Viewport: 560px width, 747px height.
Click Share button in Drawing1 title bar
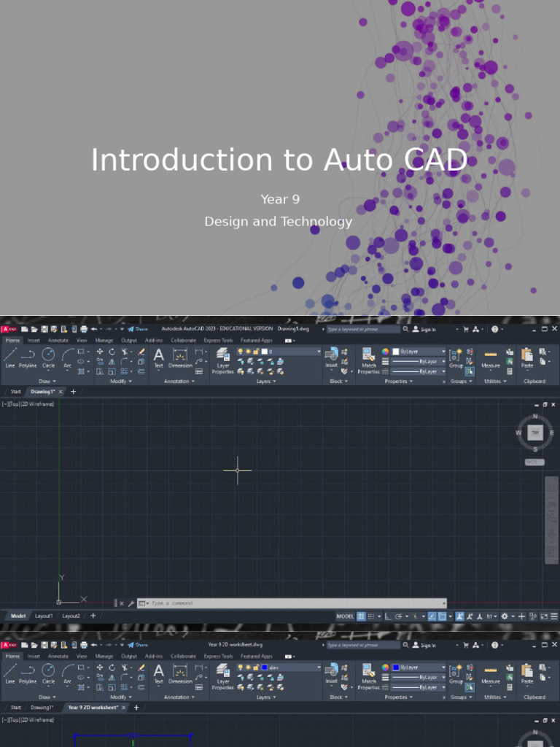(138, 329)
